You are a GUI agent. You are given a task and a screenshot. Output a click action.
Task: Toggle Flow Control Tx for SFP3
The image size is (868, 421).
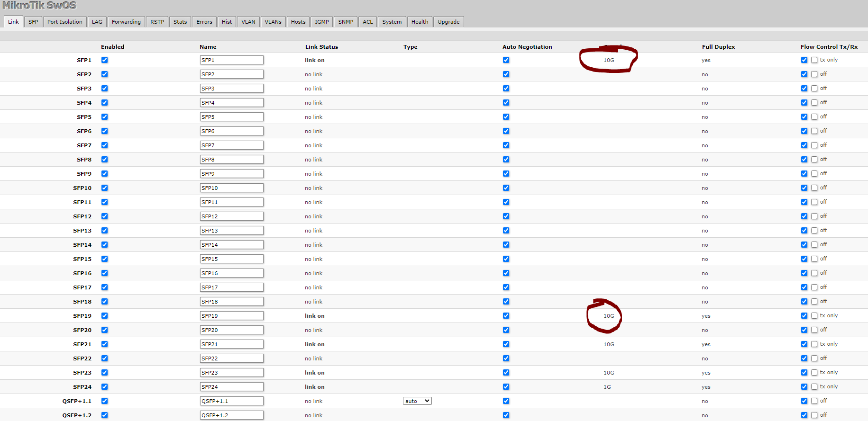point(804,88)
